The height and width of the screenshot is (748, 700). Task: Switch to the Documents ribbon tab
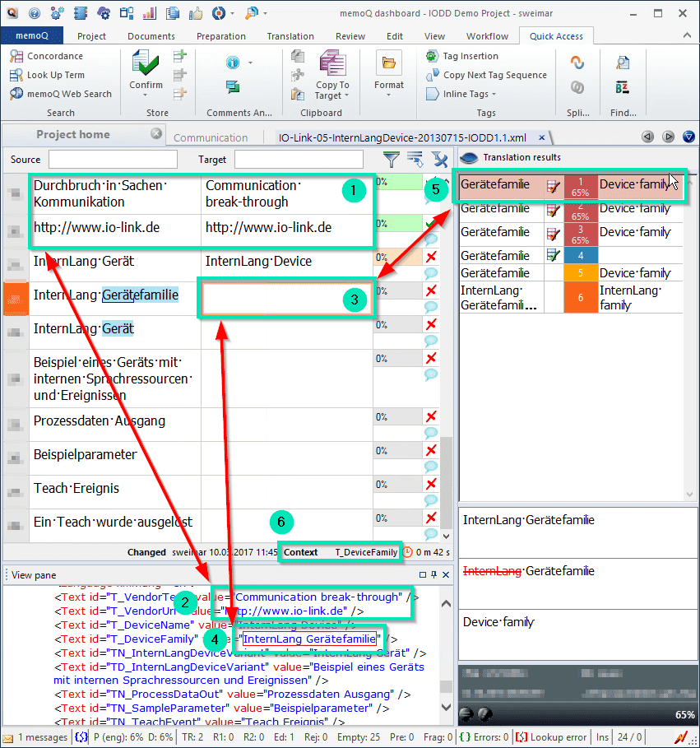click(151, 36)
